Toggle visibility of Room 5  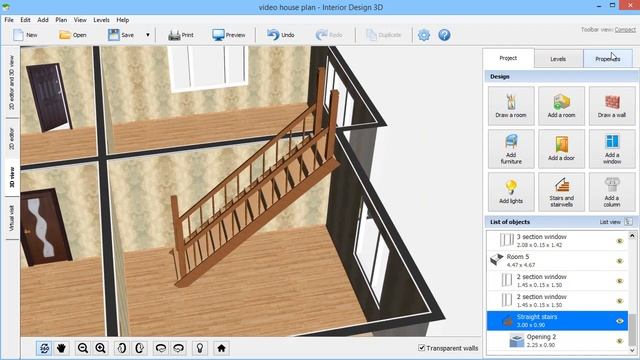pyautogui.click(x=620, y=261)
